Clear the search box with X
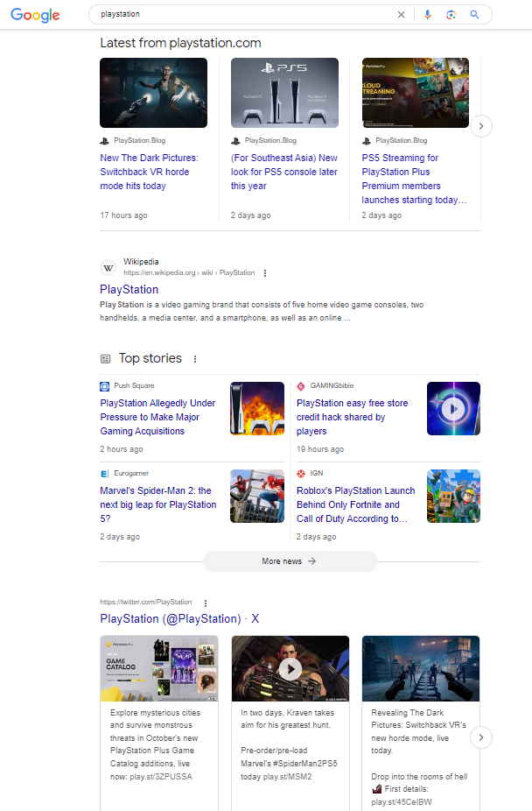The height and width of the screenshot is (811, 532). (x=401, y=15)
